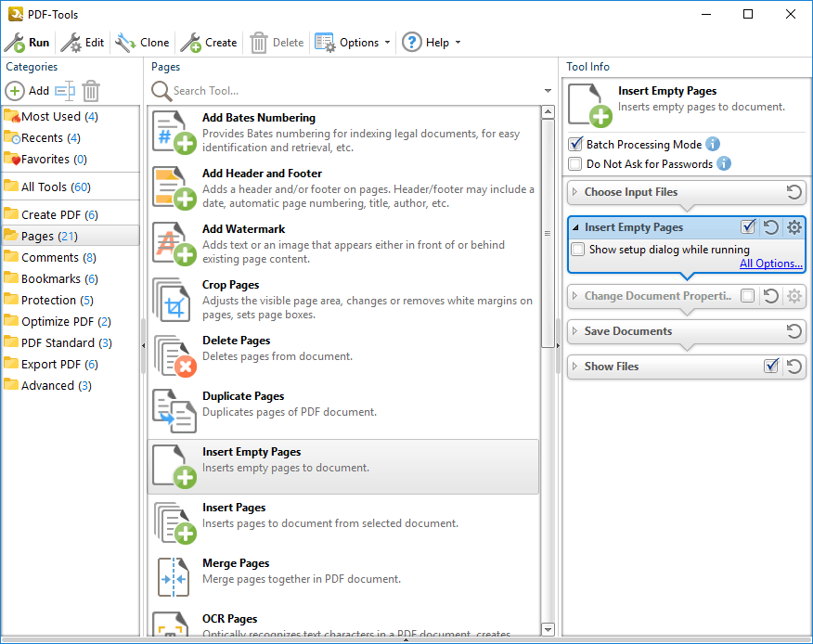Click the Run toolbar icon

[15, 43]
